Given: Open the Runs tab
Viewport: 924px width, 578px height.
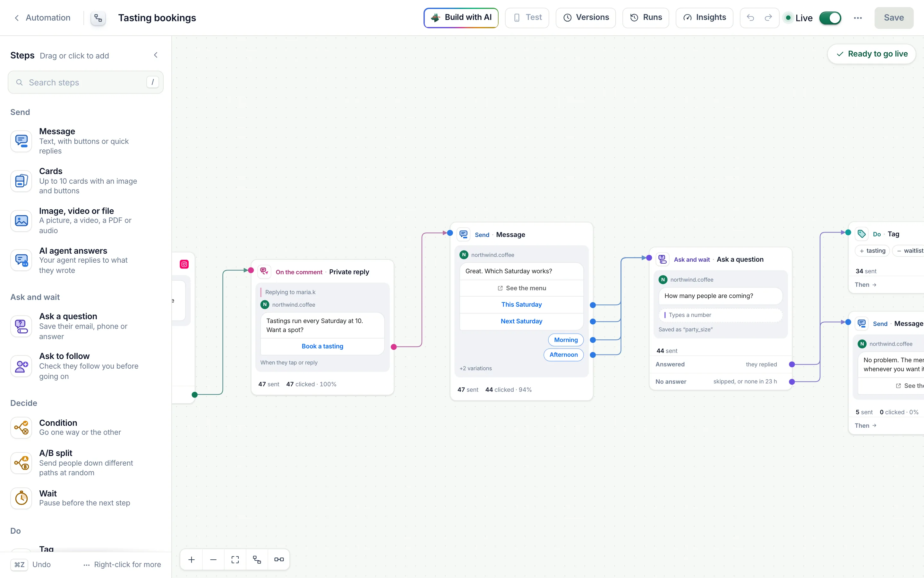Looking at the screenshot, I should pos(646,18).
